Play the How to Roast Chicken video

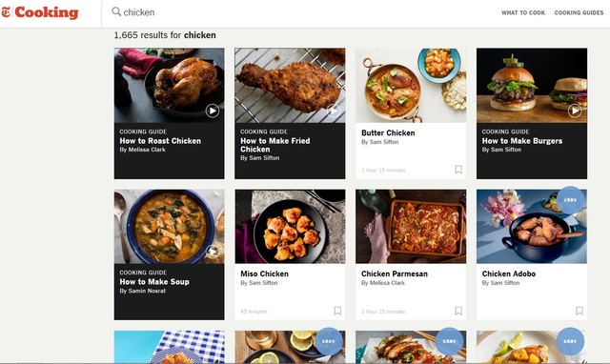213,111
